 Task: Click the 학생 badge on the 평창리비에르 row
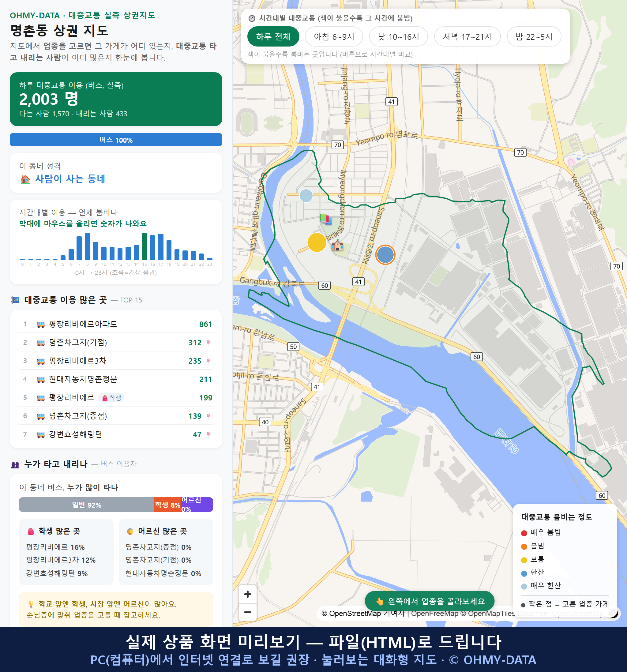(111, 398)
